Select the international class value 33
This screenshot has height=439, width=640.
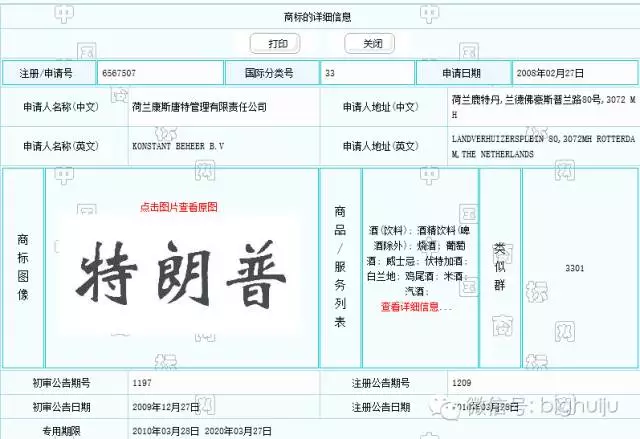(330, 74)
